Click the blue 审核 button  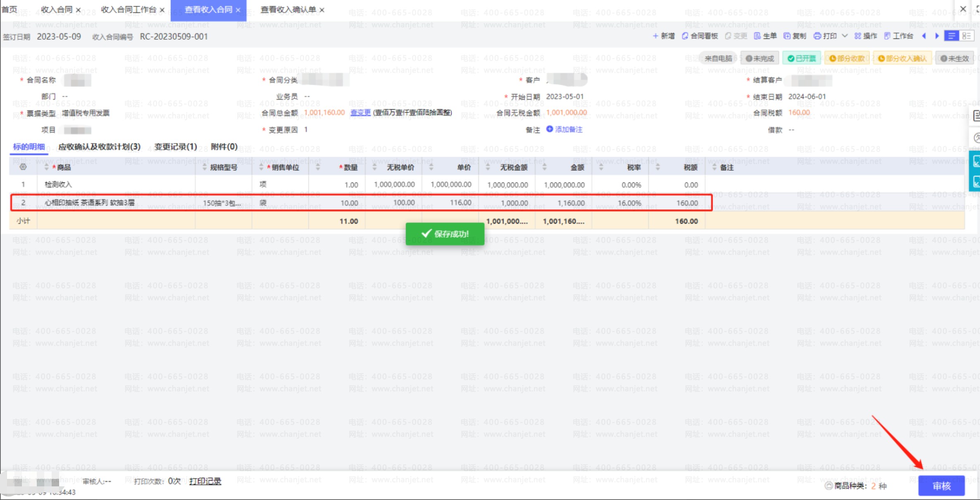941,486
